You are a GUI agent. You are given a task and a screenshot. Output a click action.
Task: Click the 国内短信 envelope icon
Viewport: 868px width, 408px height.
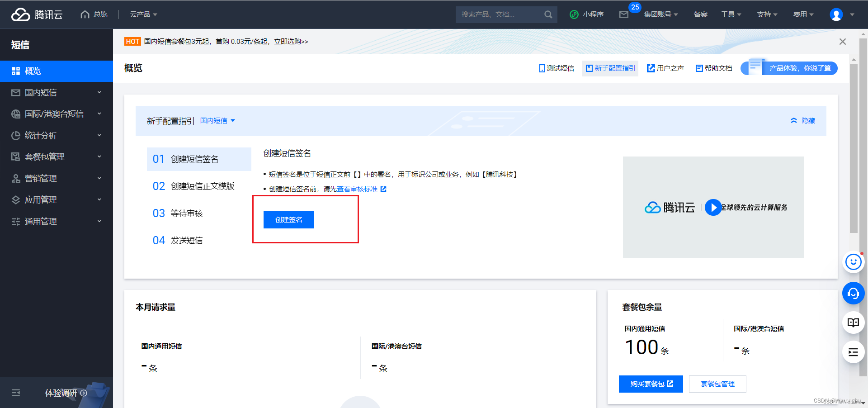(16, 93)
